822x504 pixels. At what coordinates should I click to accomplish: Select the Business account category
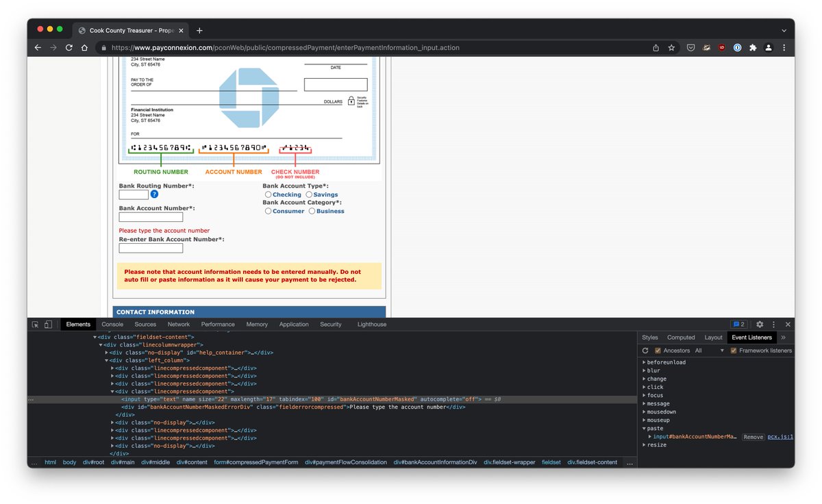click(x=312, y=211)
